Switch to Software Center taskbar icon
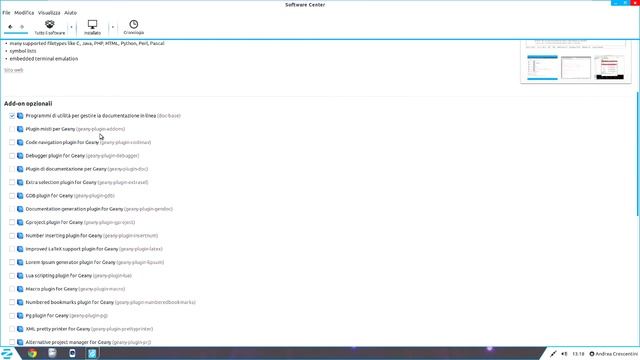Viewport: 640px width, 360px height. [92, 353]
